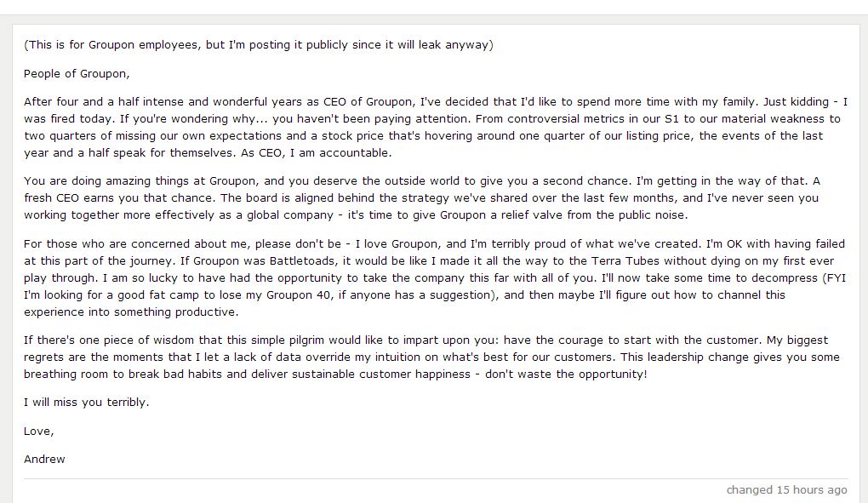The width and height of the screenshot is (868, 503).
Task: Click the "People of Groupon," greeting line
Action: [77, 73]
